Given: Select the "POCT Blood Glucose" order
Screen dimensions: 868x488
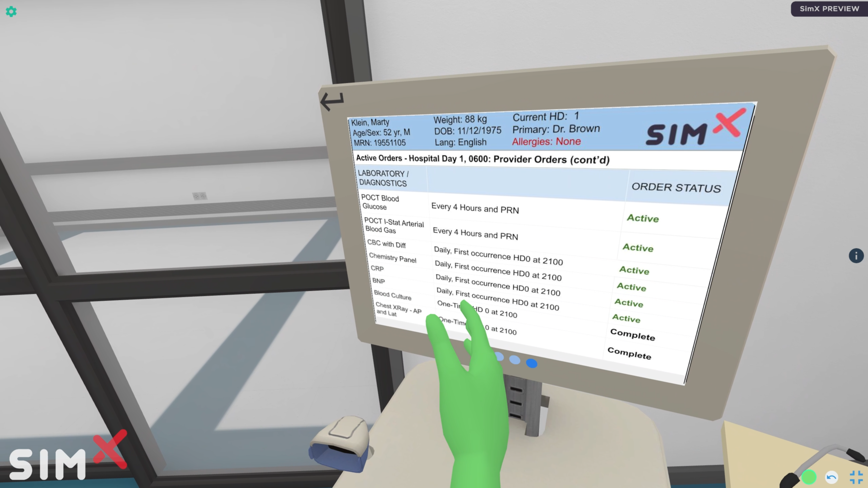Looking at the screenshot, I should coord(380,202).
